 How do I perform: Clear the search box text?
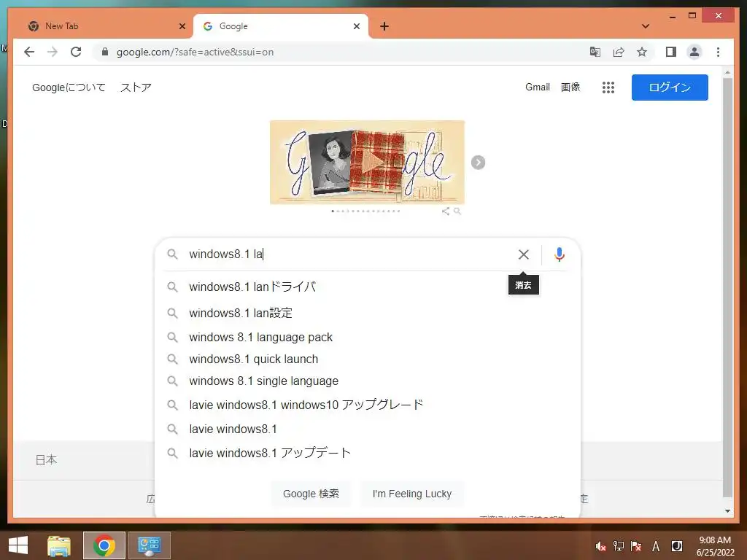coord(524,254)
